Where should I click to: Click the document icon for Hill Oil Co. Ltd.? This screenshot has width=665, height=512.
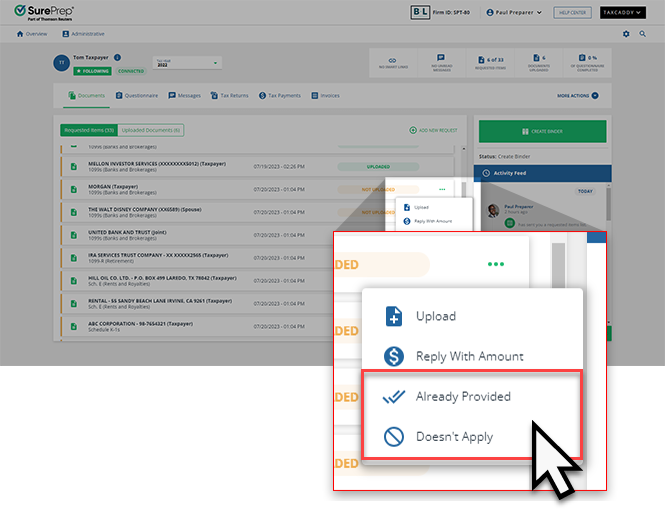[74, 281]
